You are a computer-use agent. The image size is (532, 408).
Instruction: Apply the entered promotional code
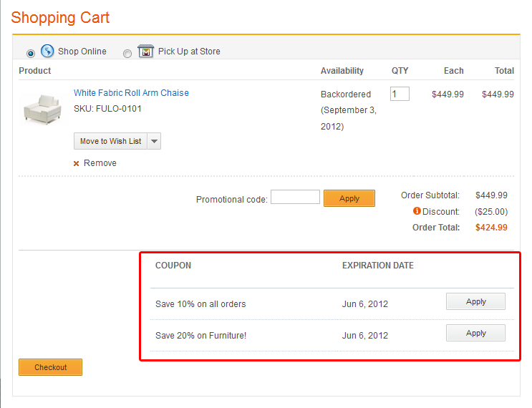click(x=349, y=198)
